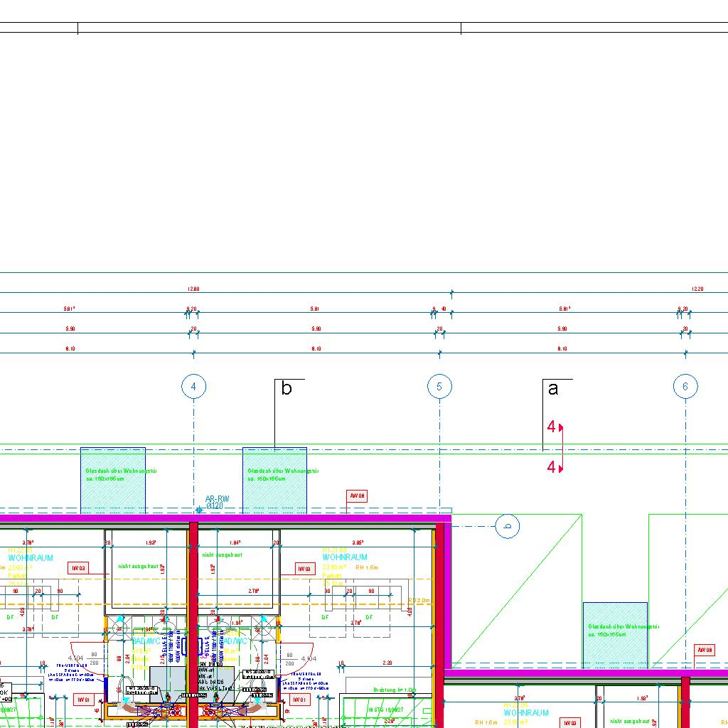Image resolution: width=728 pixels, height=728 pixels.
Task: Select the AR-RW Ø120 drain label
Action: (x=217, y=502)
